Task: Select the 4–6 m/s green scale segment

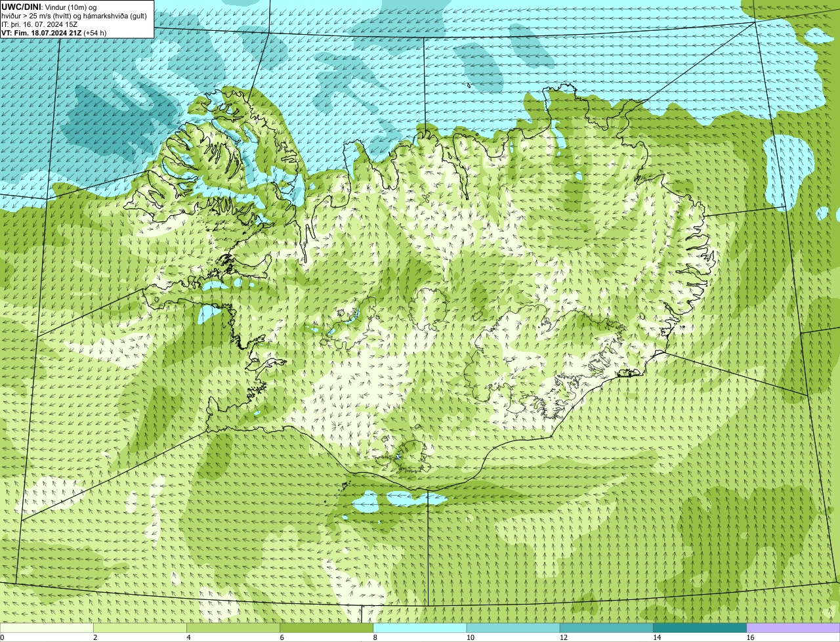Action: (x=234, y=628)
